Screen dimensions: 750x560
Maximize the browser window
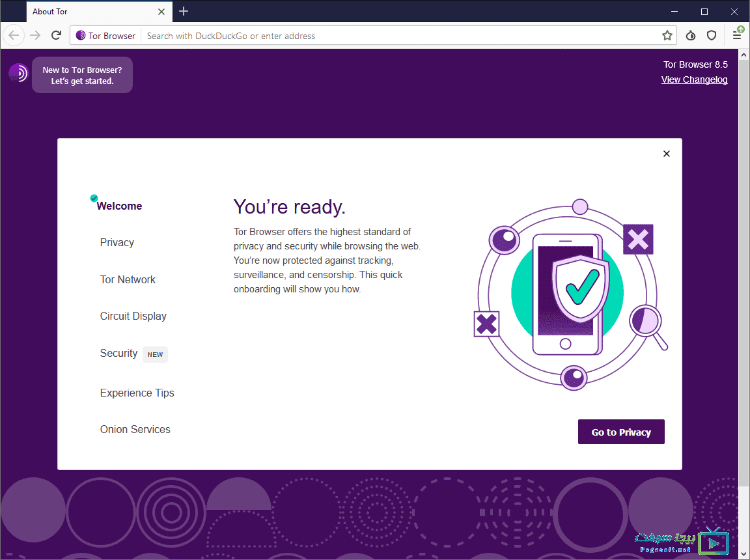704,12
